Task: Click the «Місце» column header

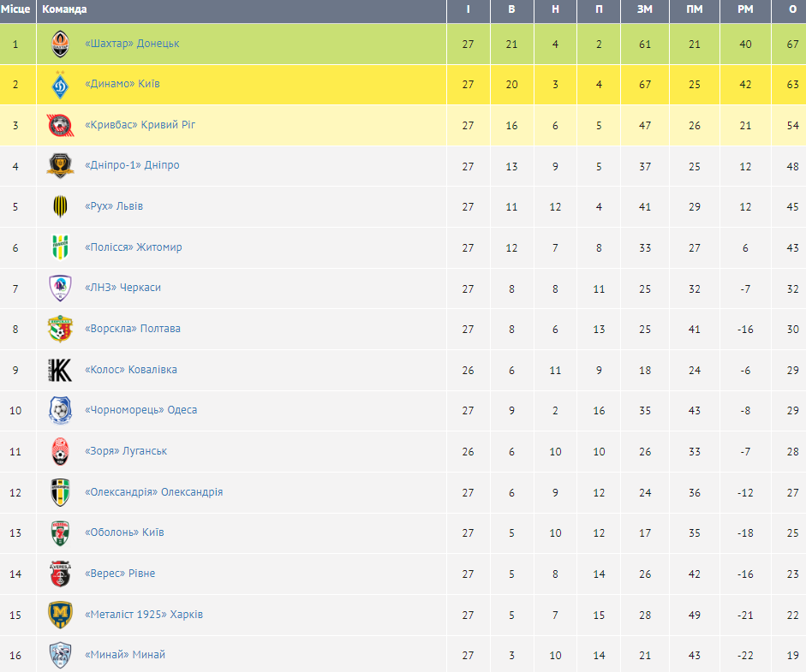Action: [x=15, y=9]
